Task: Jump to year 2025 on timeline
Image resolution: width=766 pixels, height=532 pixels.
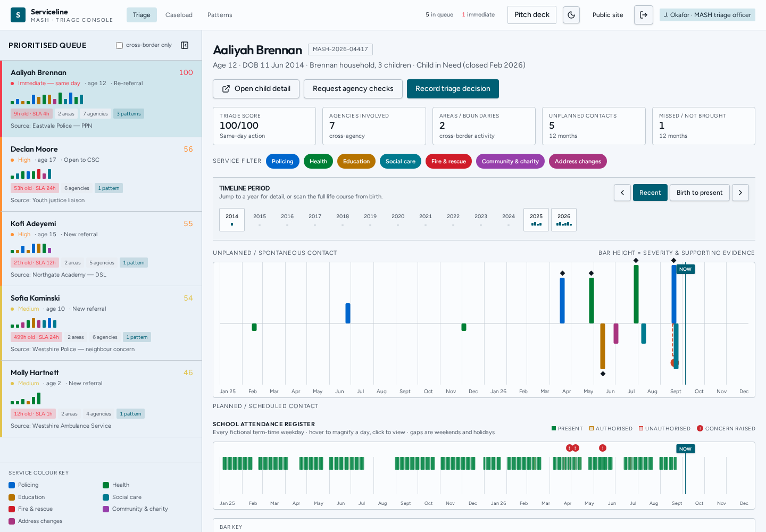Action: [x=536, y=219]
